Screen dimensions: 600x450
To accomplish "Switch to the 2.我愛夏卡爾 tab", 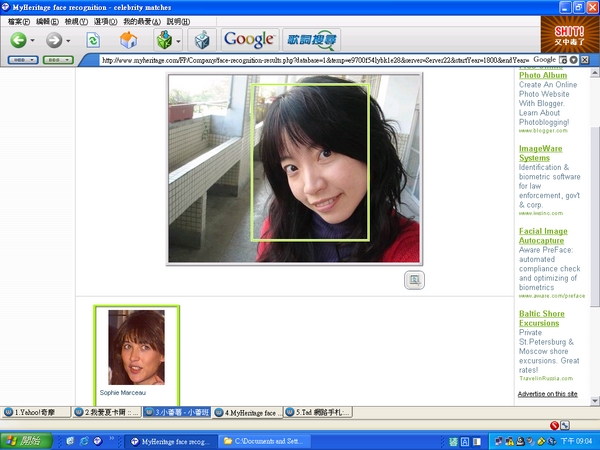I will tap(107, 412).
